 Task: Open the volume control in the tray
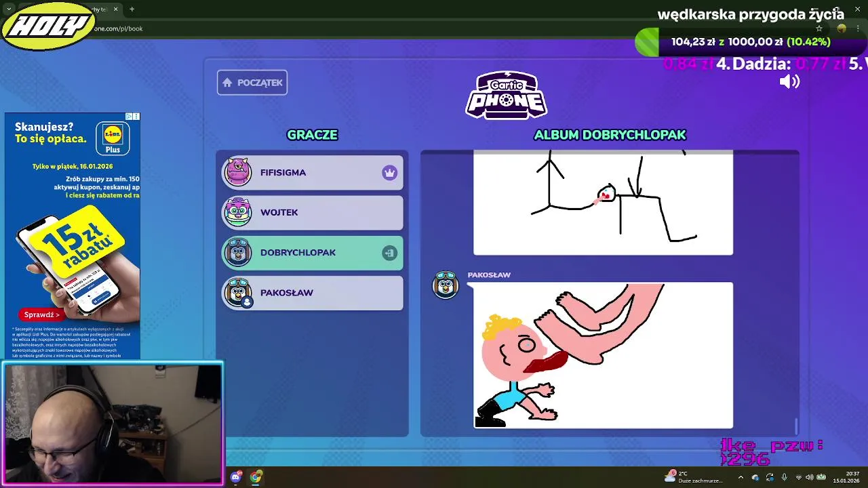coord(809,477)
